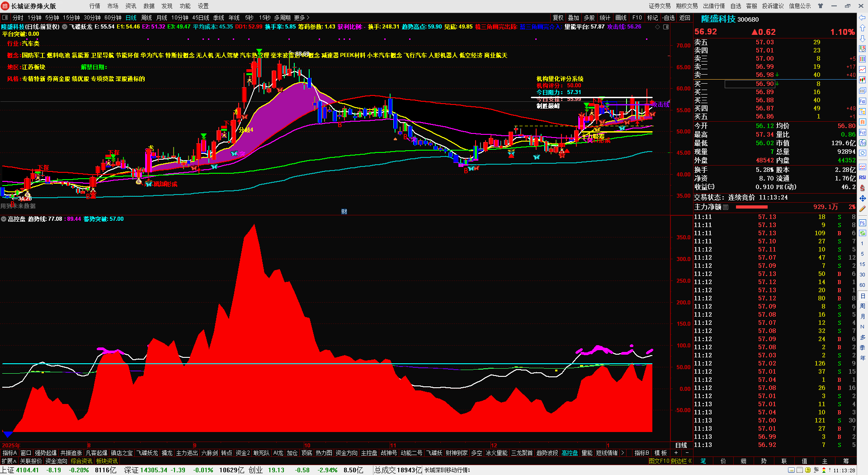The height and width of the screenshot is (475, 868).
Task: Switch chart period to 60分钟
Action: click(113, 18)
